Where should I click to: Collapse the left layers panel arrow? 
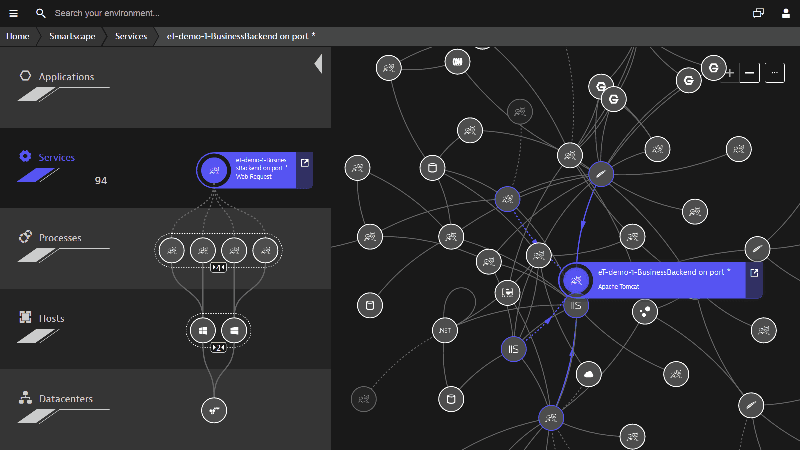pyautogui.click(x=318, y=65)
